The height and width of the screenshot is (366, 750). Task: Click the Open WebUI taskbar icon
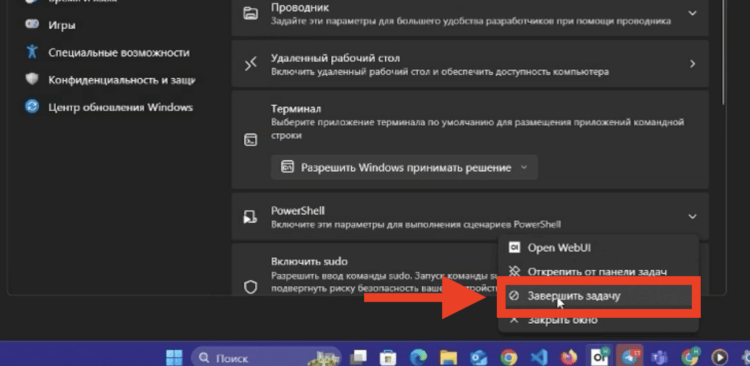(599, 356)
